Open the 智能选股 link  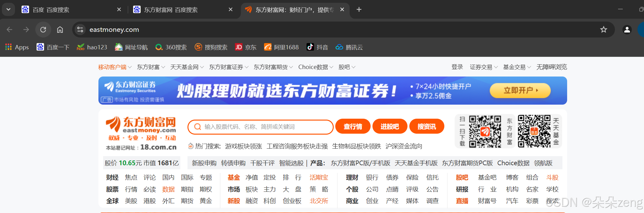pos(291,163)
